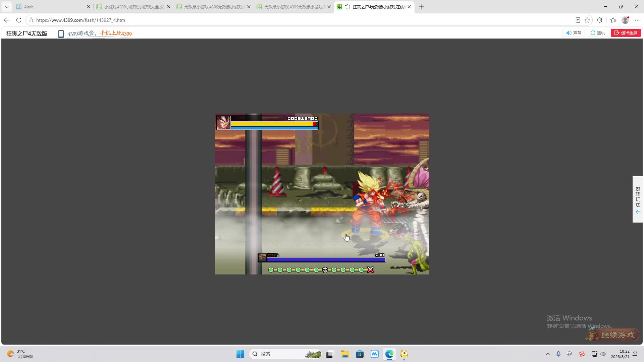Open reading view icon in address bar
Image resolution: width=644 pixels, height=362 pixels.
[578, 20]
